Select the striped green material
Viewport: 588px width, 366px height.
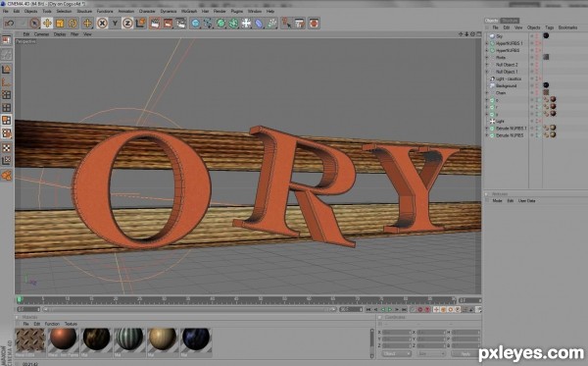pos(129,340)
